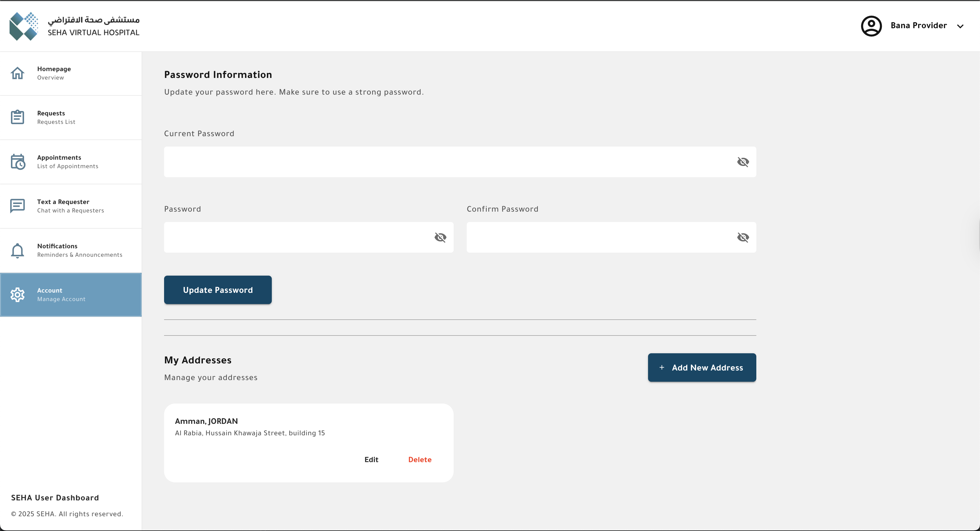
Task: Select the Requests clipboard icon
Action: point(17,117)
